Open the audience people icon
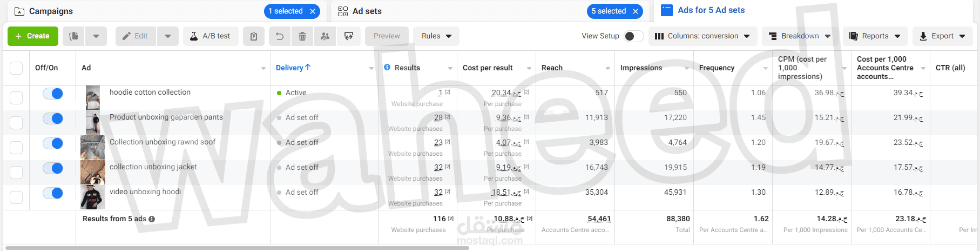 click(x=325, y=36)
